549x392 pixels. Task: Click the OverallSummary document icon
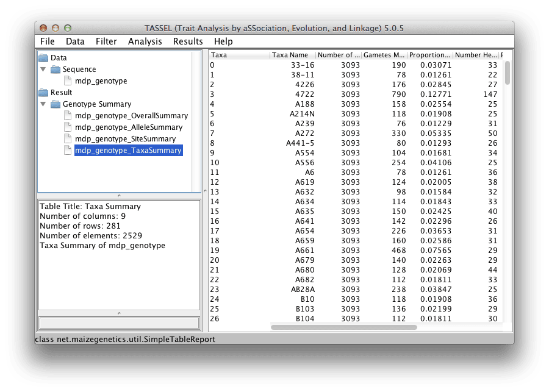pyautogui.click(x=68, y=115)
